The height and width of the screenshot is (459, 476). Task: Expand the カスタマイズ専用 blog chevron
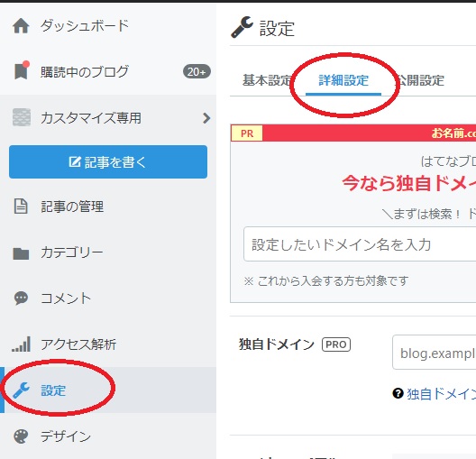point(206,118)
